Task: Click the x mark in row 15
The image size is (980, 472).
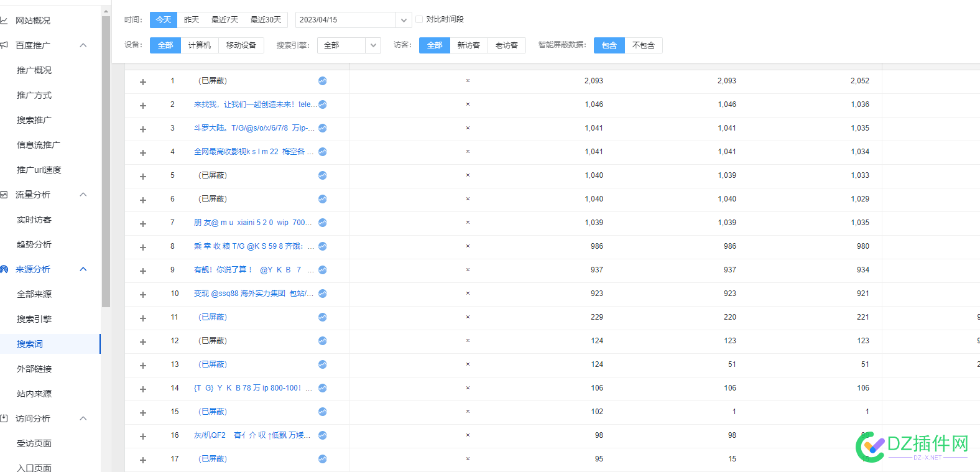Action: click(x=468, y=412)
